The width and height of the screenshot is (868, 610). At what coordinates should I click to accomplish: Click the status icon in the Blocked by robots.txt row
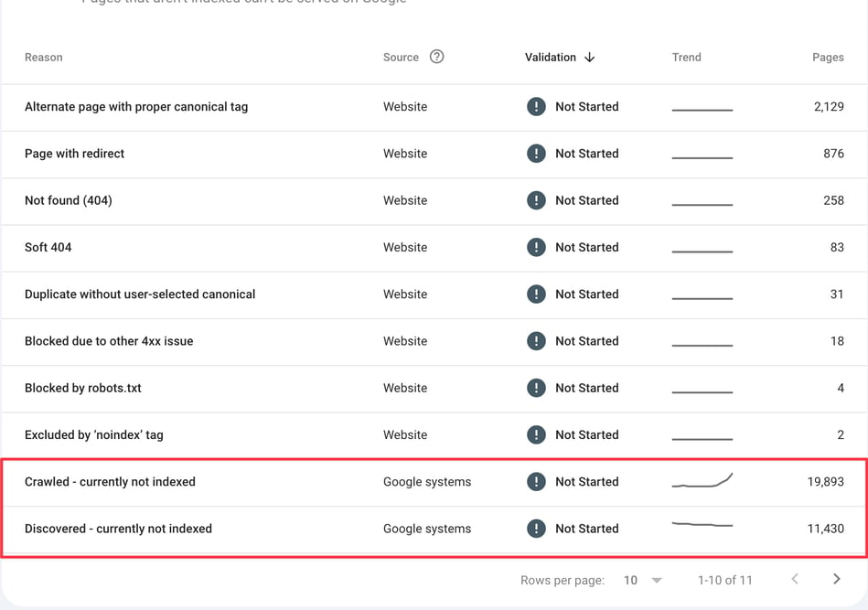pos(536,388)
